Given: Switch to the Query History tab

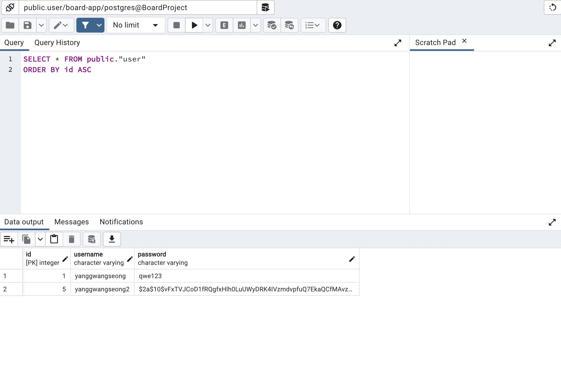Looking at the screenshot, I should (x=57, y=43).
